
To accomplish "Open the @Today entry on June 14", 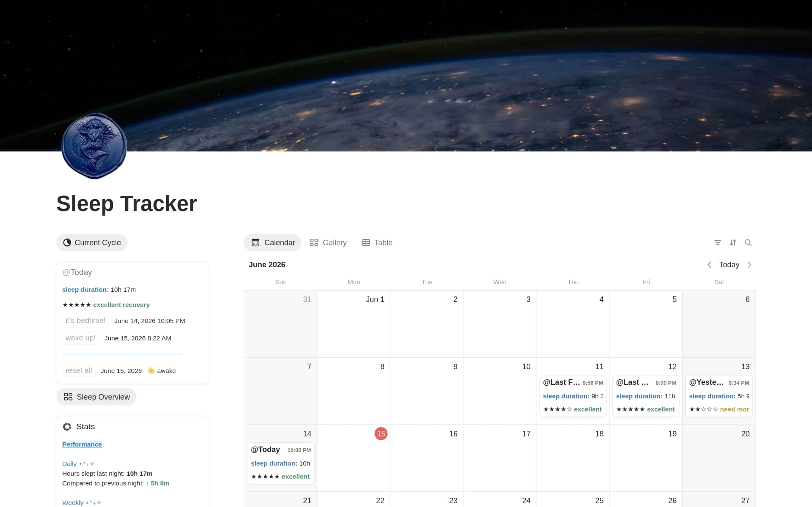I will [280, 463].
